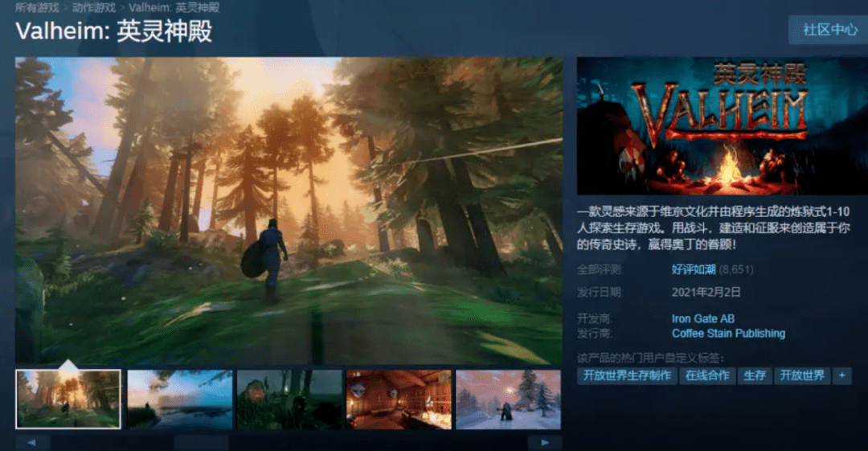The image size is (868, 451).
Task: Select the 在线合作 tag
Action: (707, 375)
